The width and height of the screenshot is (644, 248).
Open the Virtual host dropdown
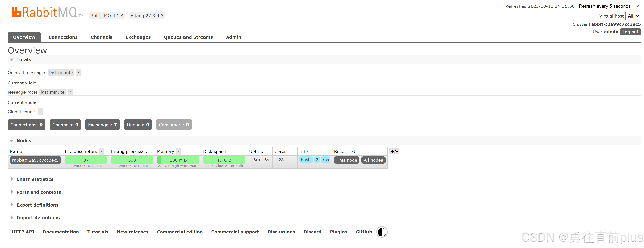[x=633, y=16]
